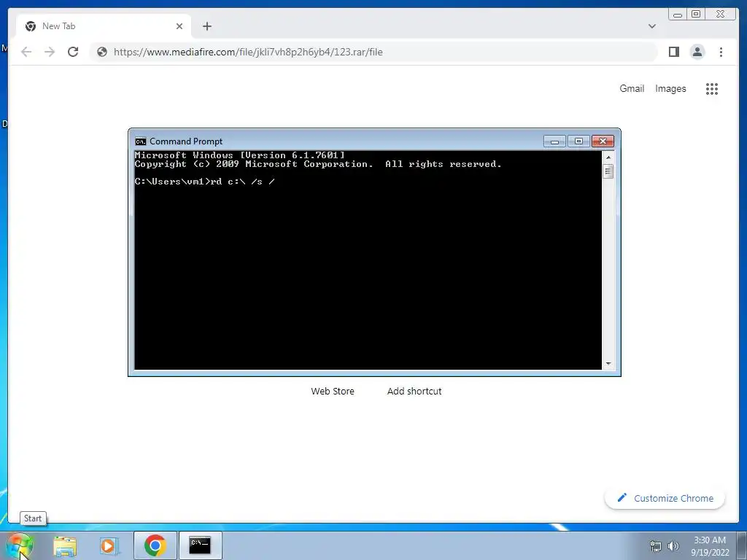Open Windows Media Player from taskbar
This screenshot has height=560, width=747.
click(109, 545)
